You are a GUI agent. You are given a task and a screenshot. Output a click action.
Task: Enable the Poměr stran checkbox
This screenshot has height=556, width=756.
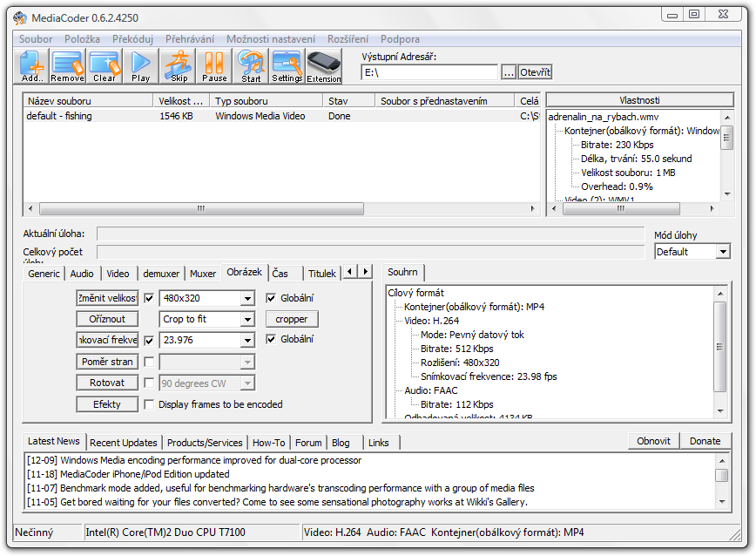[x=149, y=362]
